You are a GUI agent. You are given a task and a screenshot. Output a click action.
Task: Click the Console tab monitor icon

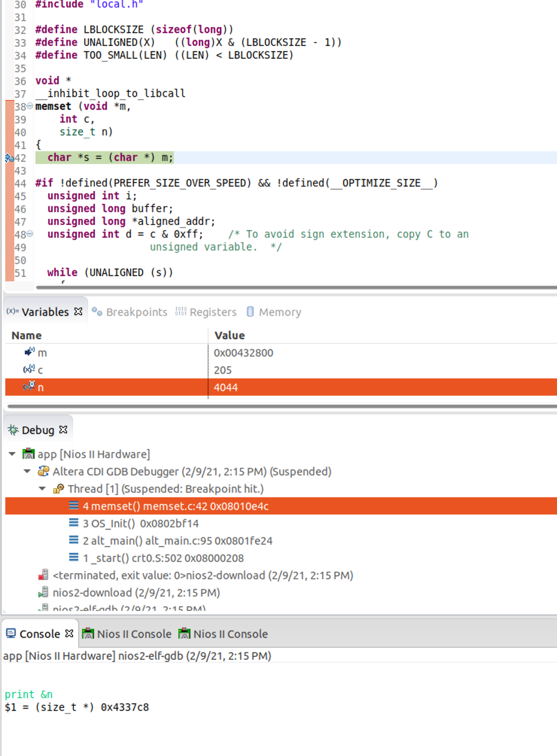tap(11, 633)
